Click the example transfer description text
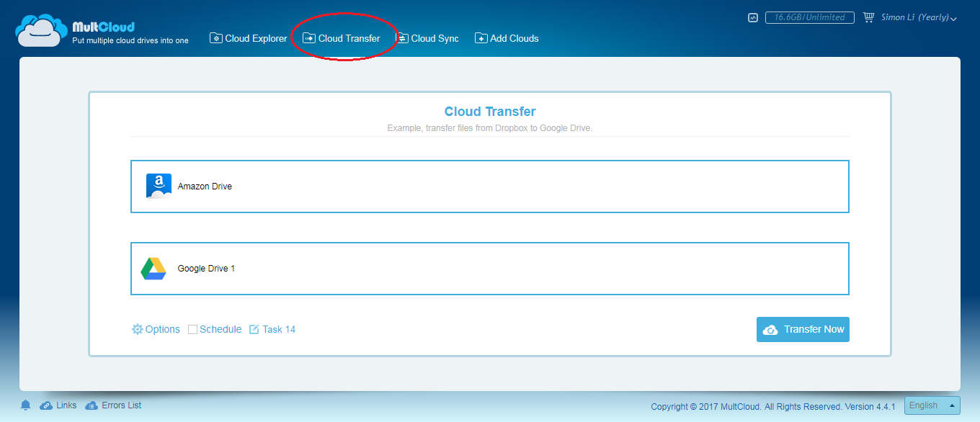Screen dimensions: 980x422 click(490, 128)
